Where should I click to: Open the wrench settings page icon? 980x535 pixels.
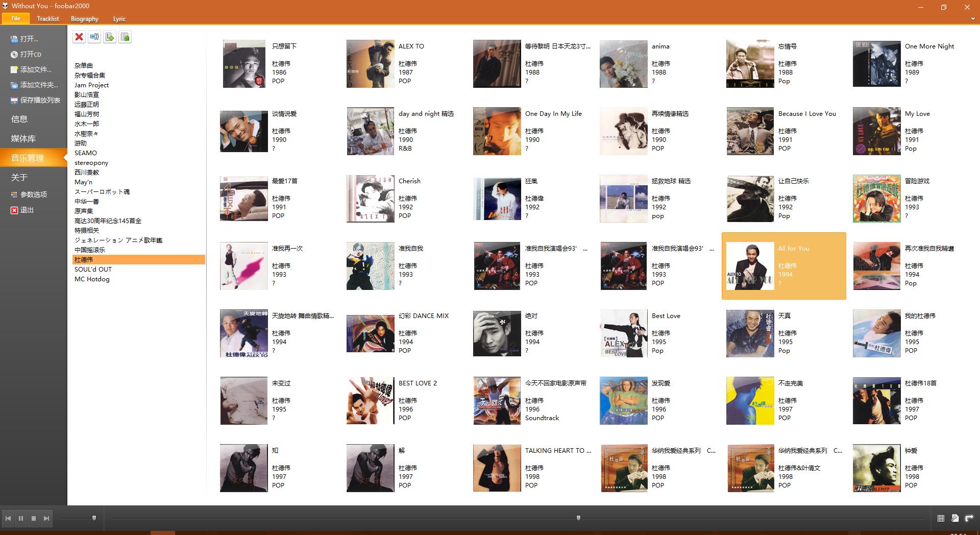[955, 518]
